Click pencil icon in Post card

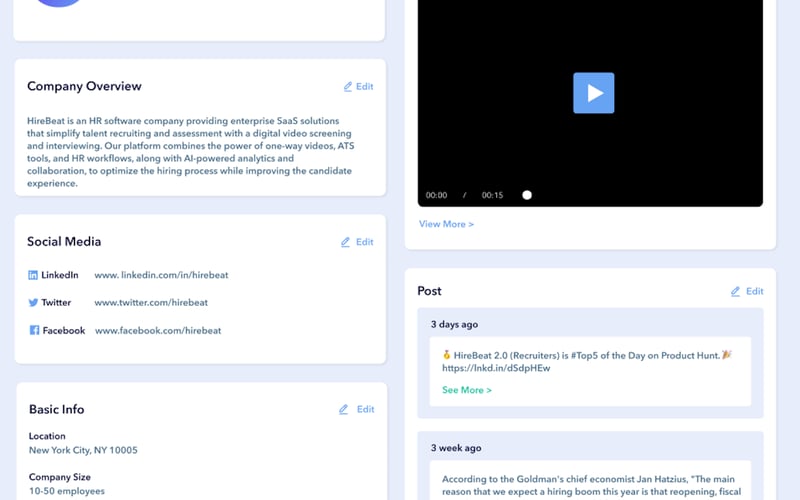coord(735,291)
